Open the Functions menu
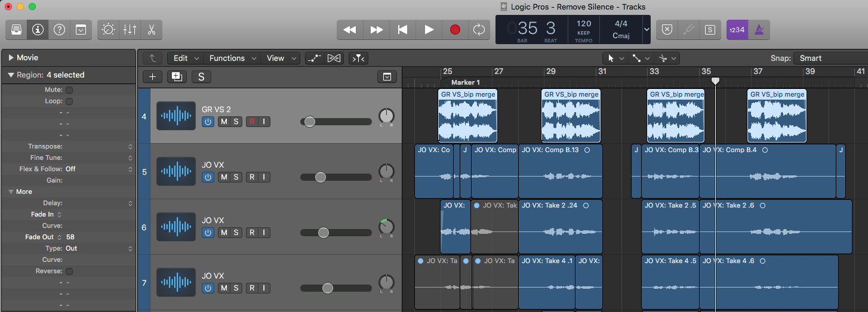 click(227, 58)
